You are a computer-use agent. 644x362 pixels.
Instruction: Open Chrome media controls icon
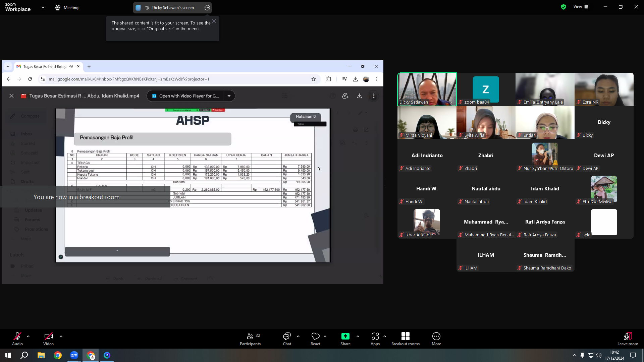coord(344,79)
